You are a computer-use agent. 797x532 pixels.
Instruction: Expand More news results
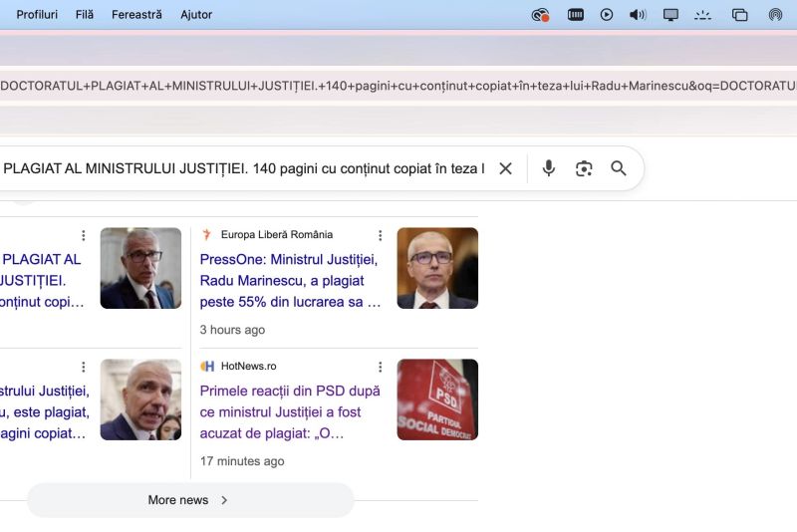click(189, 500)
